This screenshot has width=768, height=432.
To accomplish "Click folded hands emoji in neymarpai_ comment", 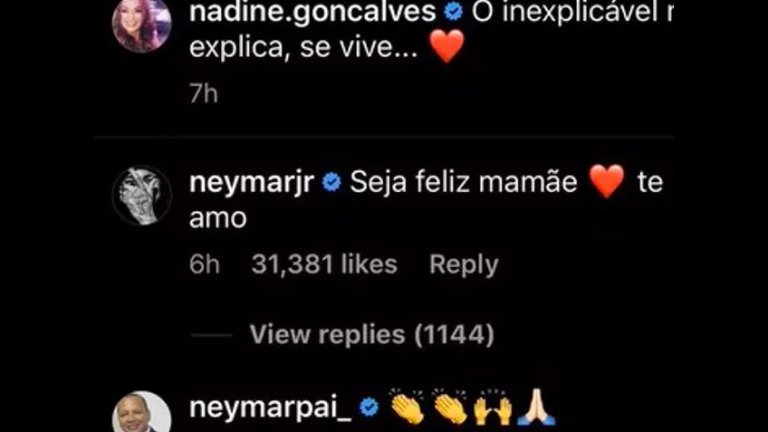I will [537, 407].
